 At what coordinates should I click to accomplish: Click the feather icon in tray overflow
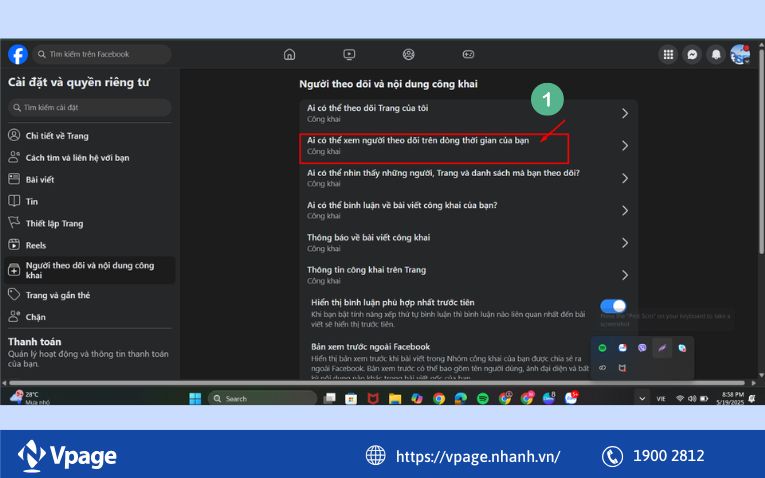click(x=662, y=348)
